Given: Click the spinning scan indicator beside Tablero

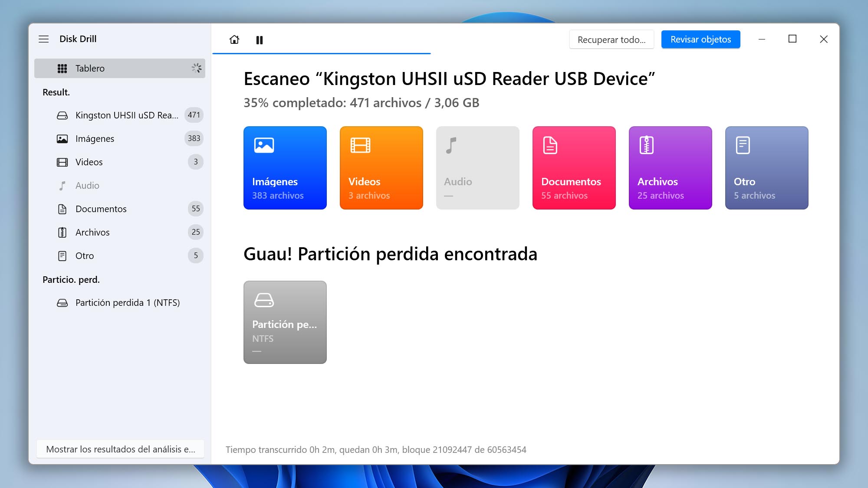Looking at the screenshot, I should [197, 68].
